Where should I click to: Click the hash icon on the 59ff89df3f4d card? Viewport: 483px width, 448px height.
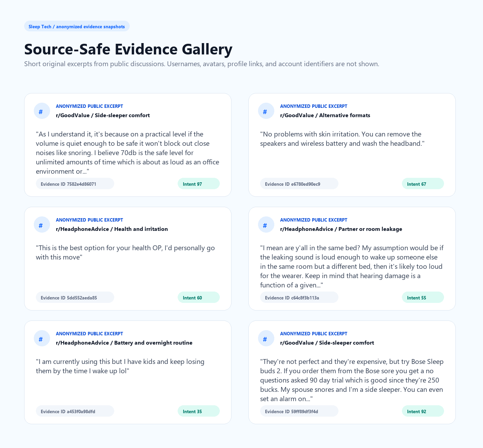[x=266, y=338]
